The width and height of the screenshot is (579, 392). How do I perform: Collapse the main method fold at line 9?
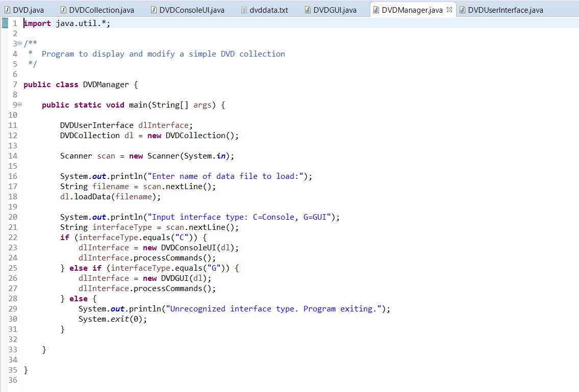(19, 104)
